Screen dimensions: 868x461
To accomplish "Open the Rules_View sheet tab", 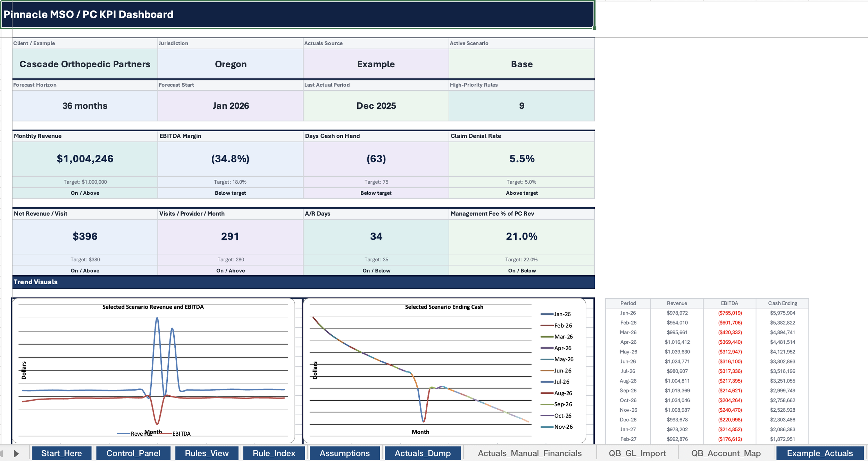I will point(207,453).
